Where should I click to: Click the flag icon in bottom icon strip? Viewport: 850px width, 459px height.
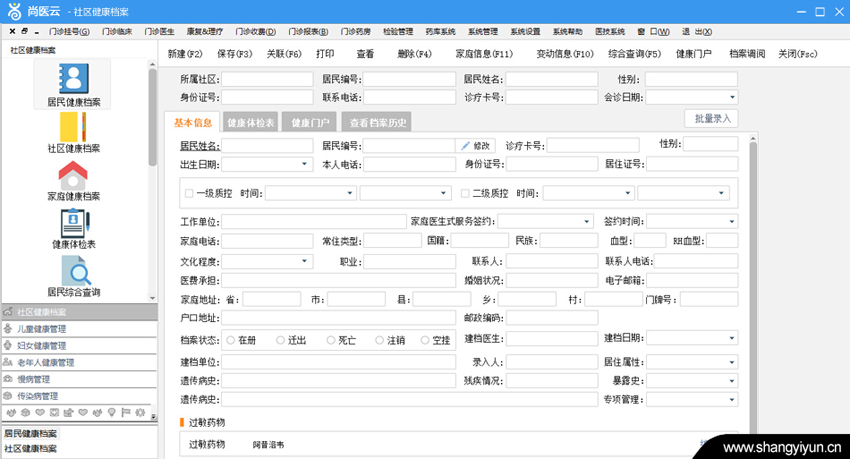(126, 412)
